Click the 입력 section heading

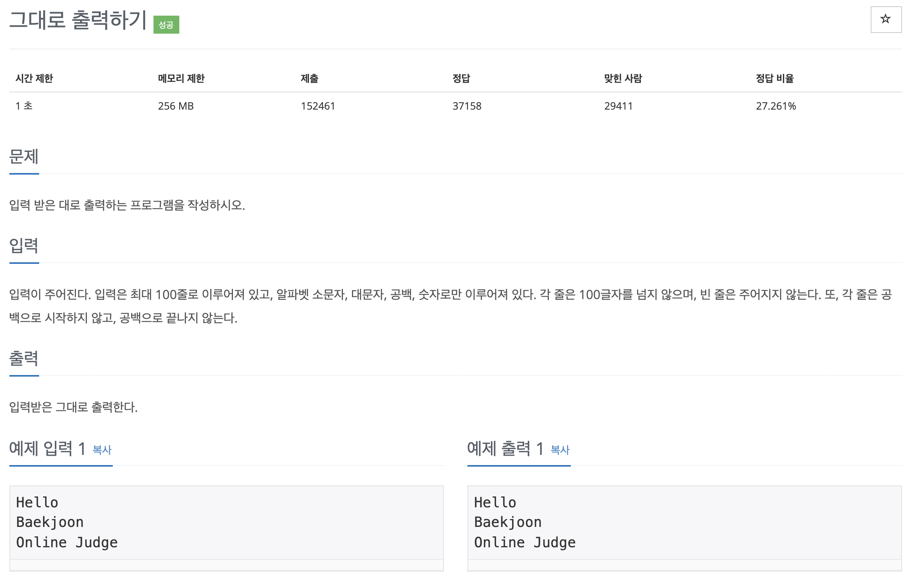click(24, 246)
